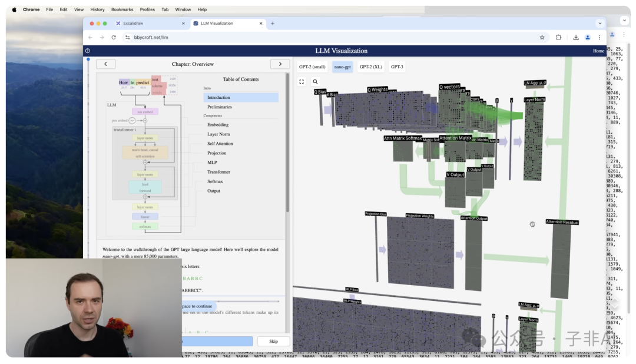Reload the bbycroft.net page
This screenshot has width=636, height=364.
tap(114, 37)
